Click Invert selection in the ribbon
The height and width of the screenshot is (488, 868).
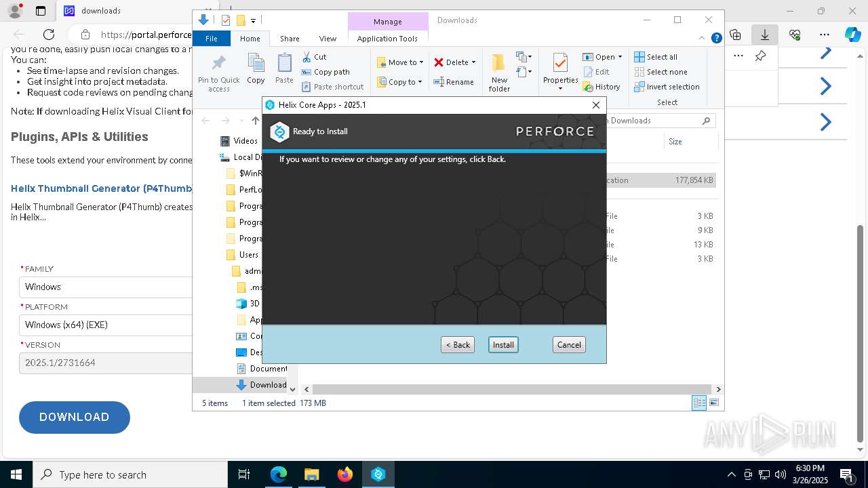pyautogui.click(x=667, y=87)
